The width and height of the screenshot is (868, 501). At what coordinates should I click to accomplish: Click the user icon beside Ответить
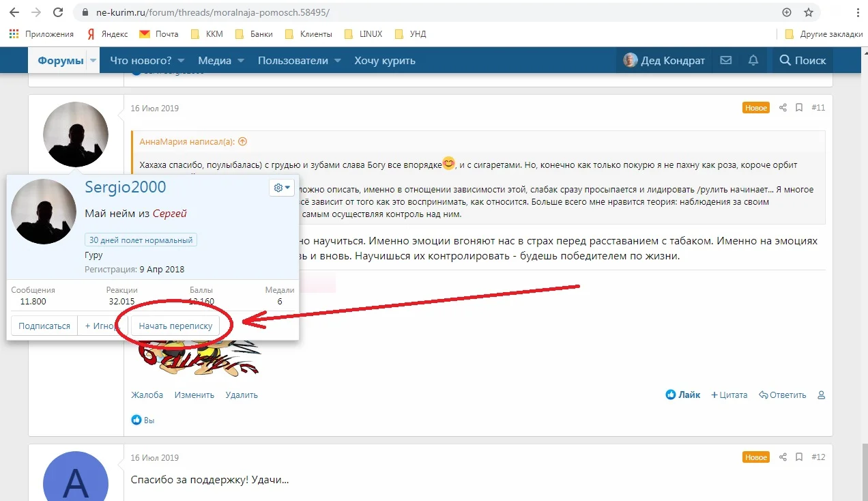(x=821, y=395)
